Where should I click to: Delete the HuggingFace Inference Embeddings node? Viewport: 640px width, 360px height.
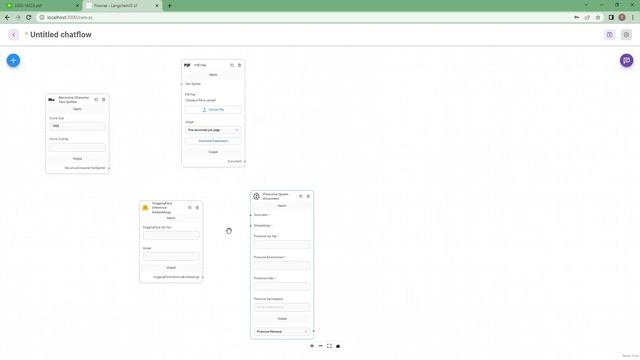(x=197, y=208)
